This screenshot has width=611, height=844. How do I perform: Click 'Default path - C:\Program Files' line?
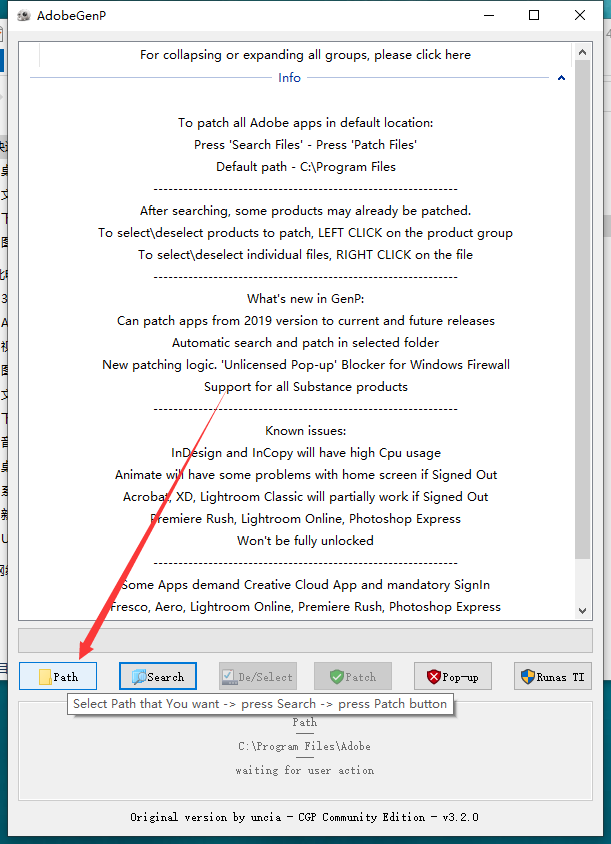coord(306,167)
